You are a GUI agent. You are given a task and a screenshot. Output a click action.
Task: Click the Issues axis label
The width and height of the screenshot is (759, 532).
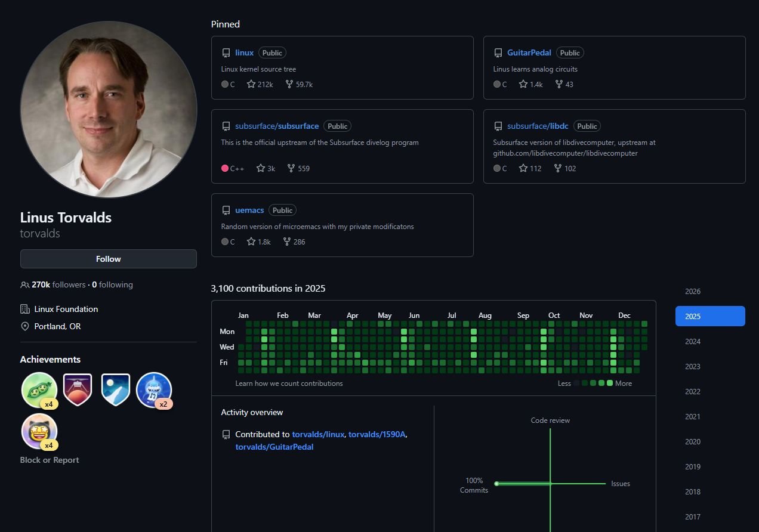[x=621, y=484]
